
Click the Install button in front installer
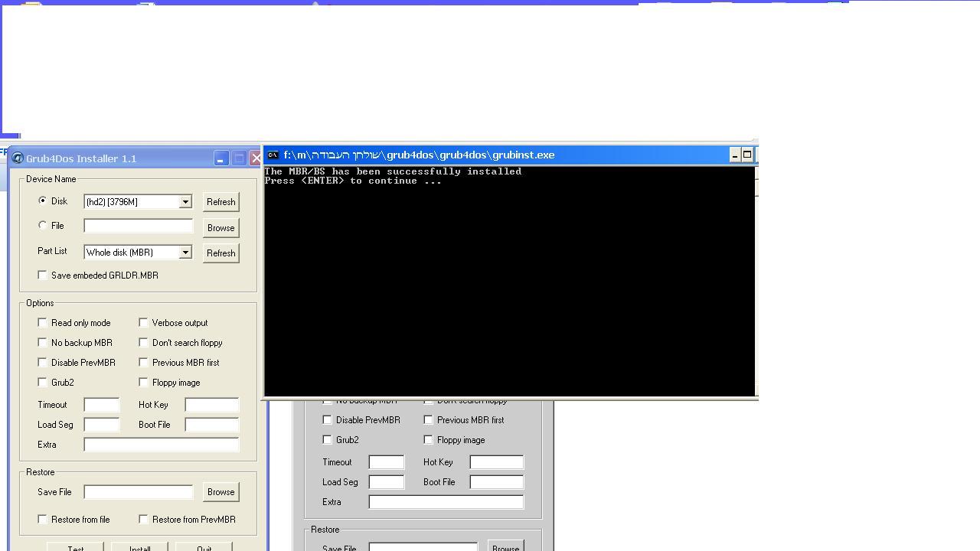click(x=139, y=546)
